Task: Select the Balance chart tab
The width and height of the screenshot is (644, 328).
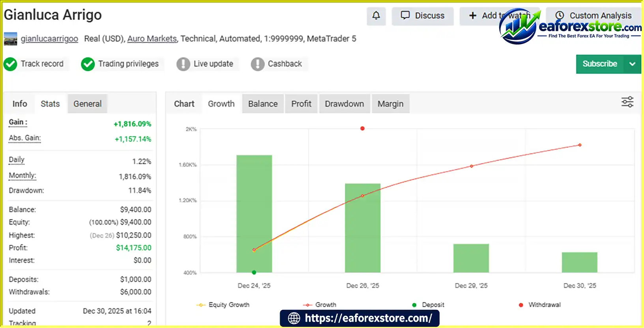Action: click(x=263, y=104)
